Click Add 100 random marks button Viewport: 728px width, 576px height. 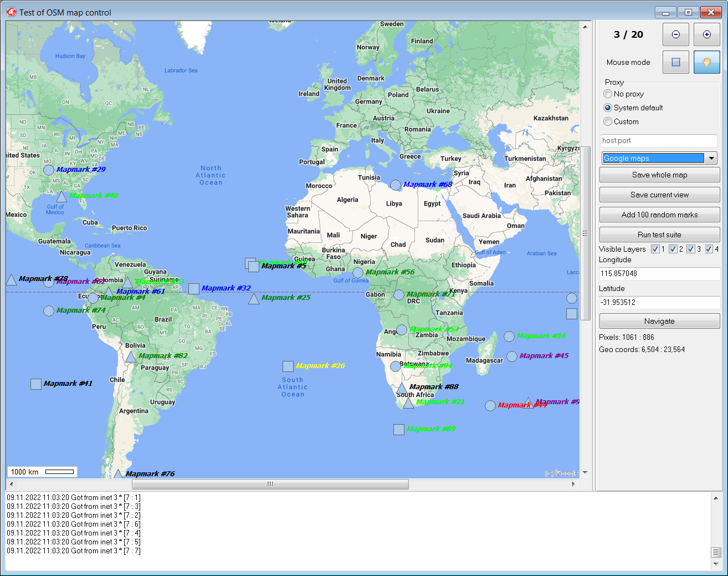click(659, 215)
